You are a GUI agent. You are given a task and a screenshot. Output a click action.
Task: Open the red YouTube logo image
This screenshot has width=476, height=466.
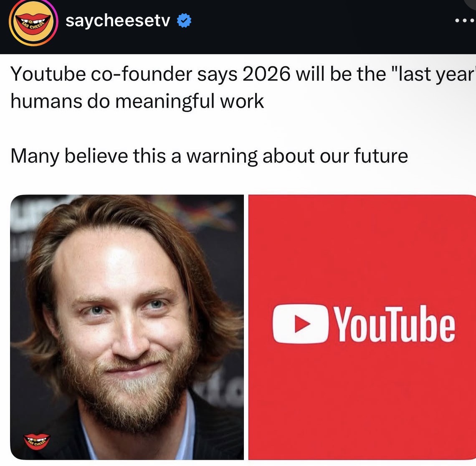click(x=362, y=327)
